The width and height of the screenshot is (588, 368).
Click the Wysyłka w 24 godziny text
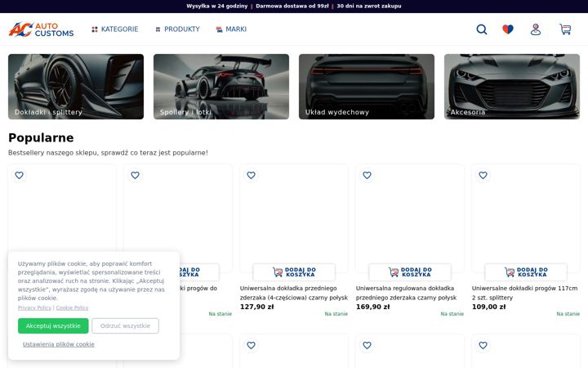[217, 6]
